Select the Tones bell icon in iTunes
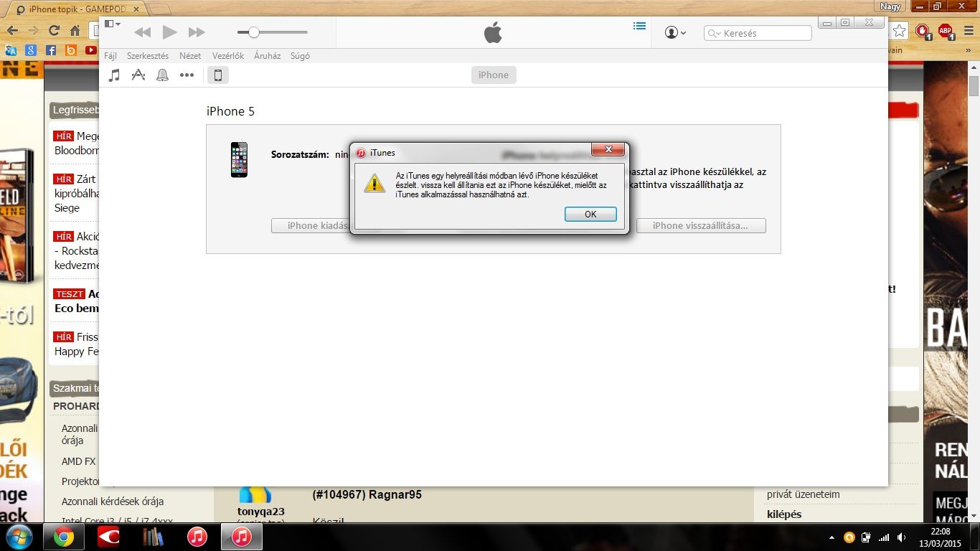 163,75
